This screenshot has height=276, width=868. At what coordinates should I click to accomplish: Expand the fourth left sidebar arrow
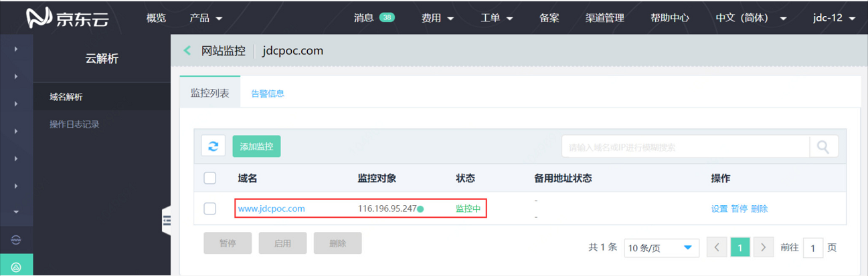(16, 131)
